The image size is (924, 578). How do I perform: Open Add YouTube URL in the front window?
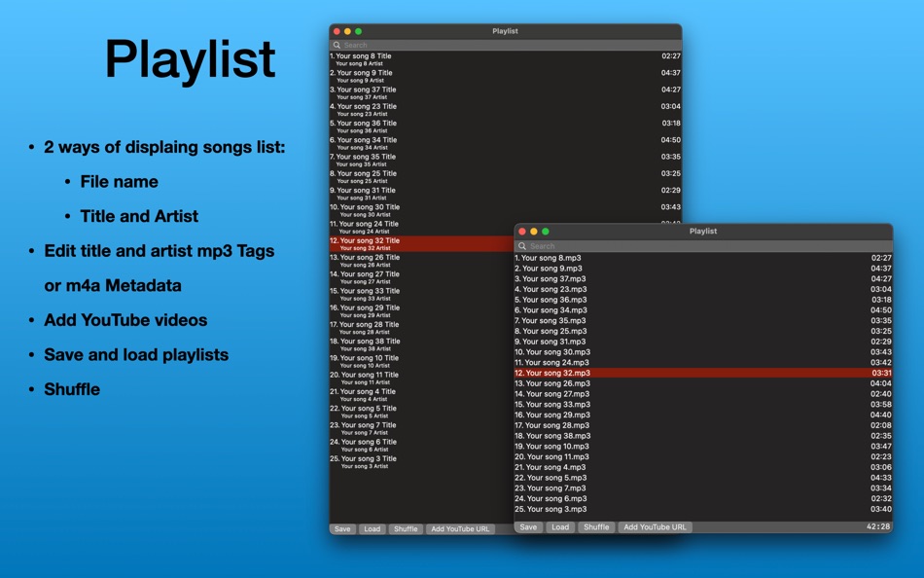pos(655,526)
